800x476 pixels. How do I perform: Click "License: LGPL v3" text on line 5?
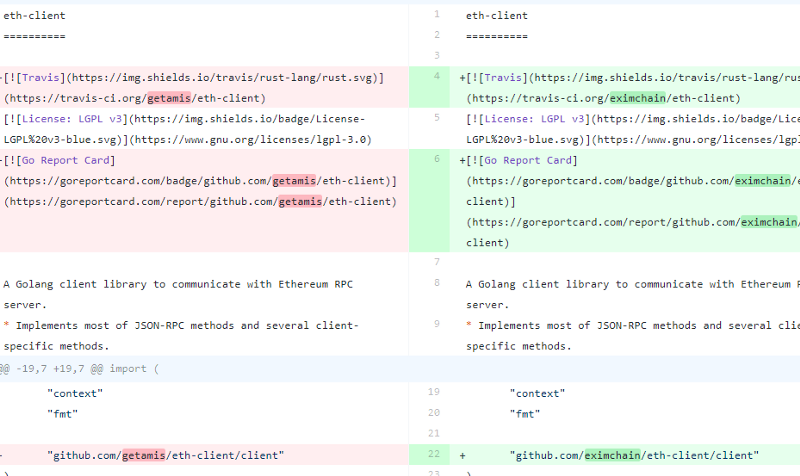[x=534, y=119]
